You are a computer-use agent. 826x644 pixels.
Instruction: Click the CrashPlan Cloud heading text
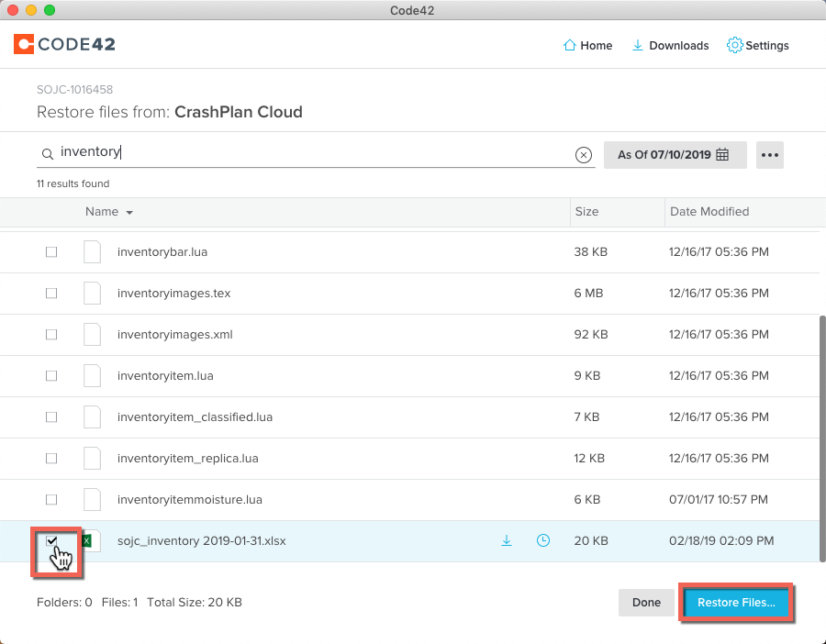[x=239, y=112]
